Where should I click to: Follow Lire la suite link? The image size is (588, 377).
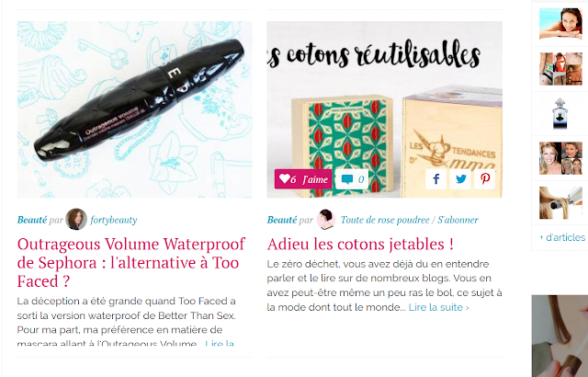point(438,307)
